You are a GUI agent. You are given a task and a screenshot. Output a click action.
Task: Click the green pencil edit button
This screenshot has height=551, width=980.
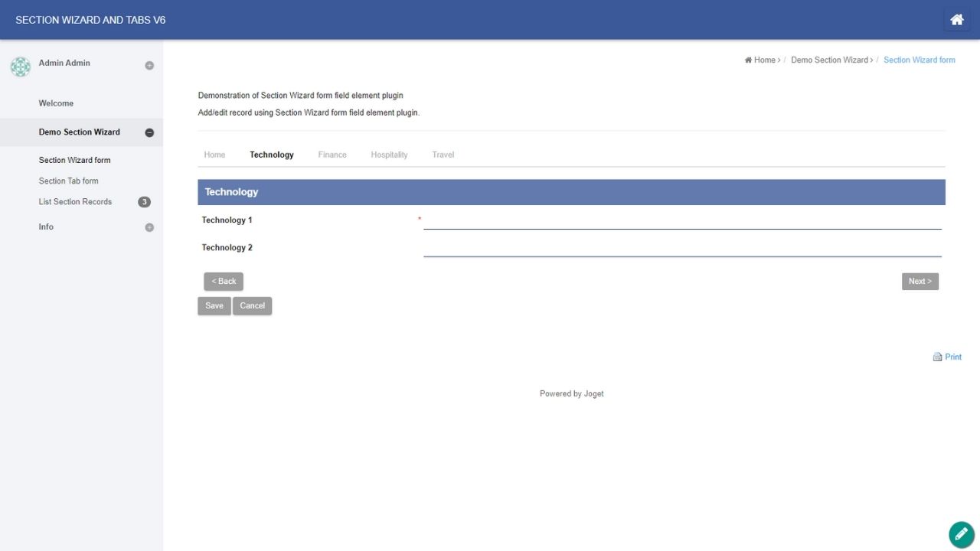click(x=961, y=534)
